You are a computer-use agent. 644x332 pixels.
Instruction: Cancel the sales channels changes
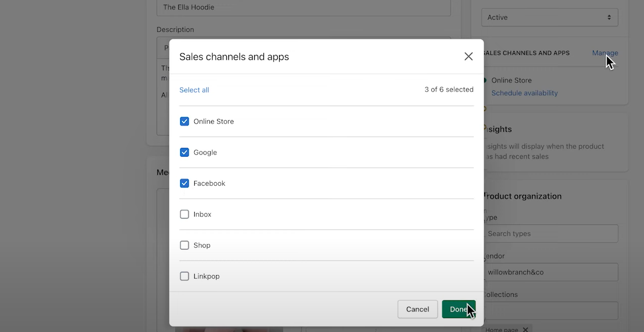pyautogui.click(x=417, y=309)
